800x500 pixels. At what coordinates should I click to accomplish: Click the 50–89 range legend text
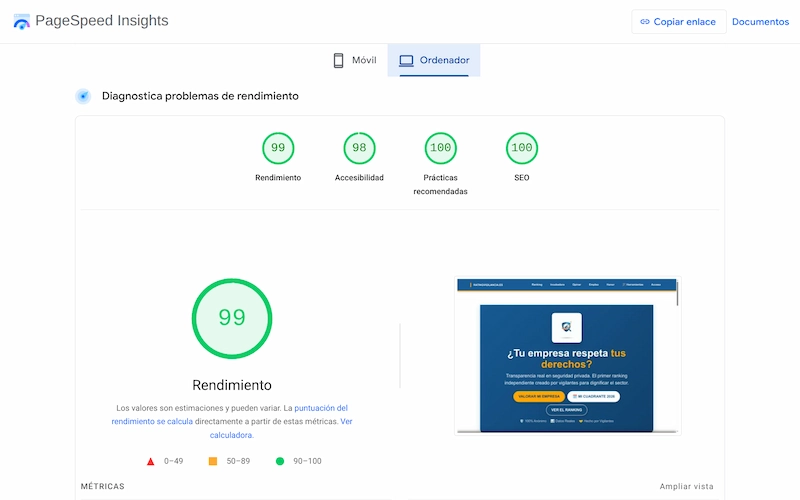[x=238, y=461]
